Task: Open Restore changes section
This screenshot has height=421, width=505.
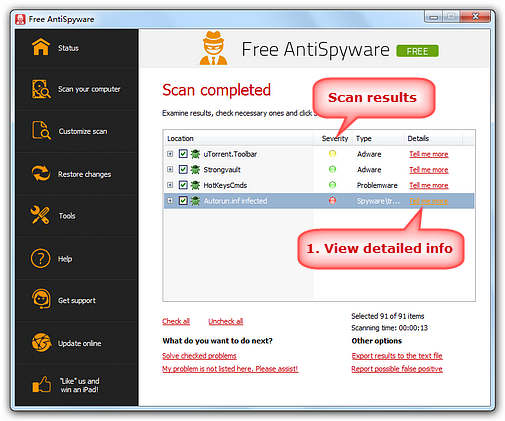Action: click(77, 174)
